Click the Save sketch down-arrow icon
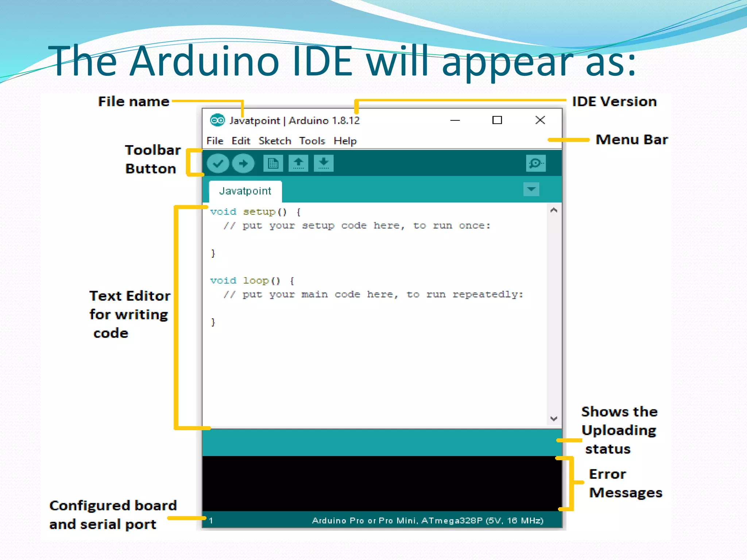Screen dimensions: 747x560 point(324,163)
